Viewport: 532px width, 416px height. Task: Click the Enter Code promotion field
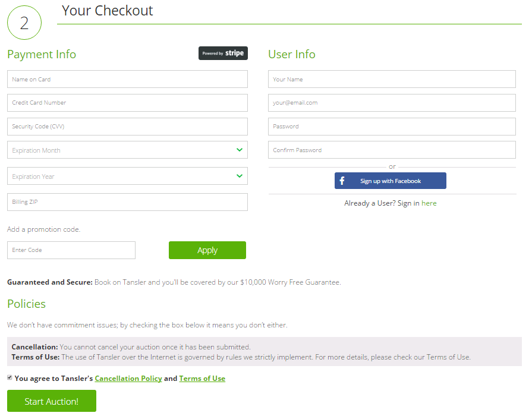[71, 250]
